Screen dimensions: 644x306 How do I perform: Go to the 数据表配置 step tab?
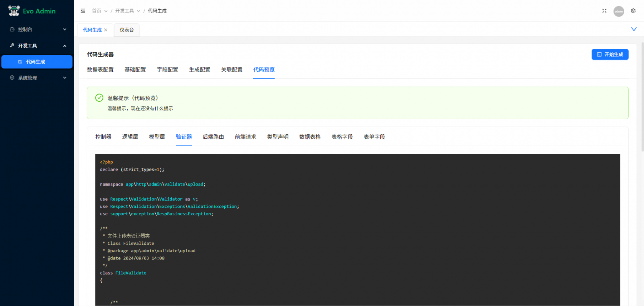click(100, 70)
